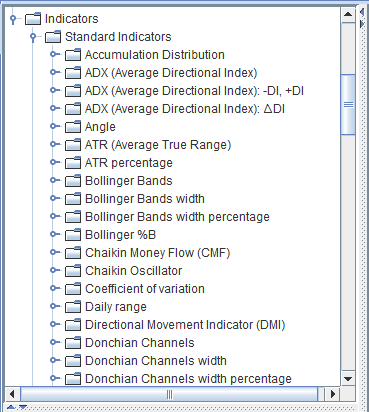Click the horizontal scrollbar thumb
The height and width of the screenshot is (412, 369).
tap(169, 394)
